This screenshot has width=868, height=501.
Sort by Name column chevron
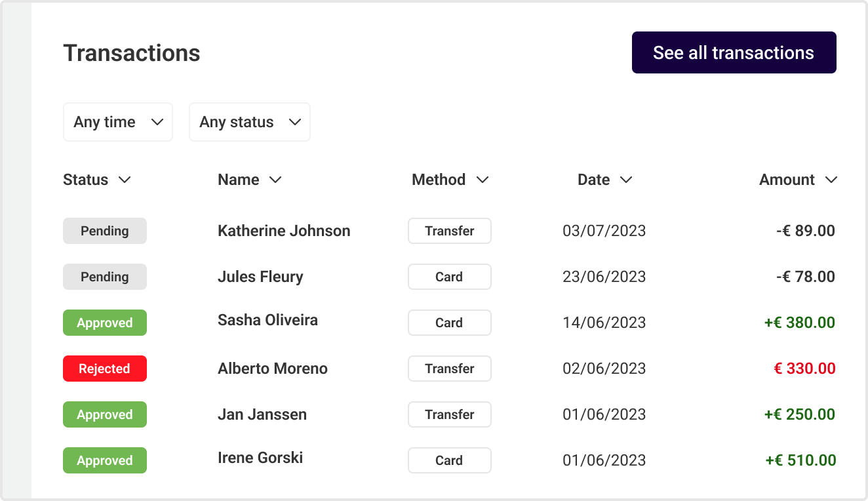275,180
